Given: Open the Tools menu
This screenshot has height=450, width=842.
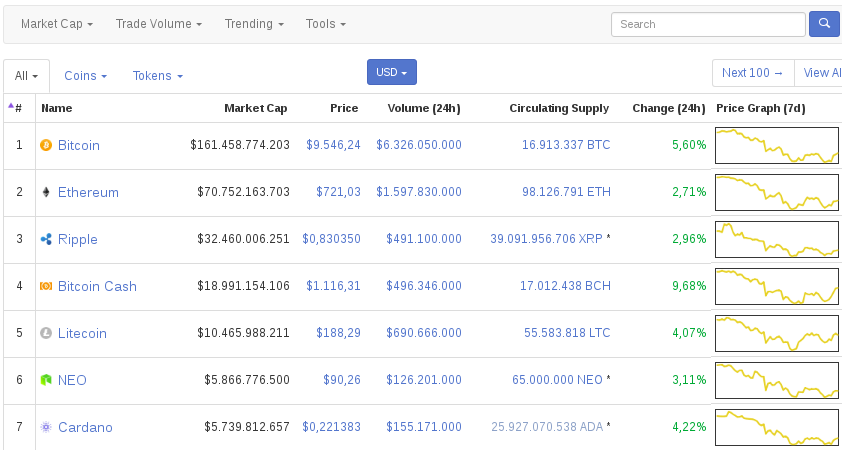Looking at the screenshot, I should coord(326,23).
